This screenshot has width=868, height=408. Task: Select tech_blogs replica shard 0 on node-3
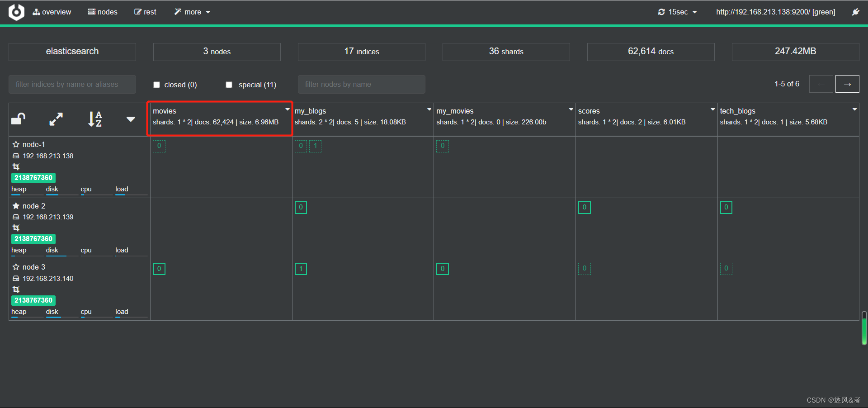pos(726,269)
